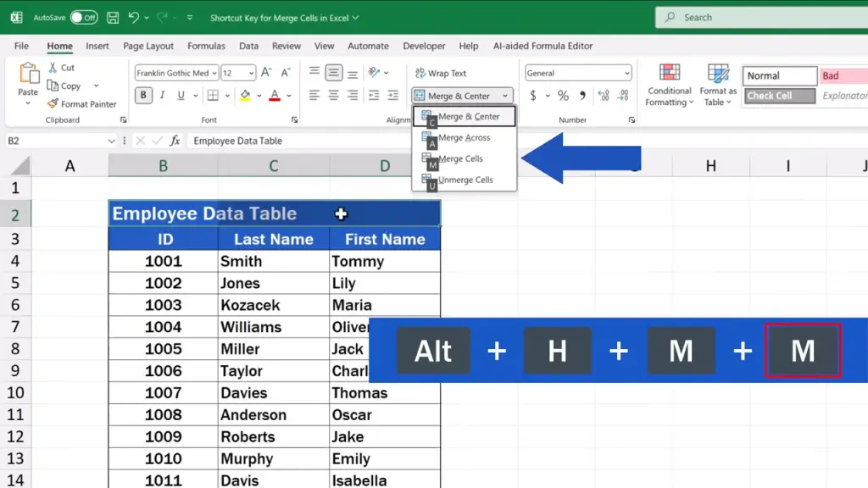Click the Cut scissors icon

53,68
